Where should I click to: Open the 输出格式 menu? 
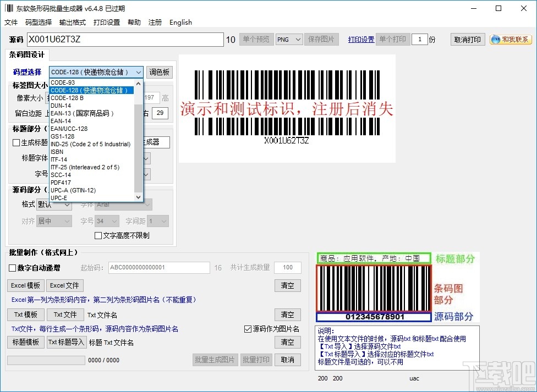click(x=73, y=23)
